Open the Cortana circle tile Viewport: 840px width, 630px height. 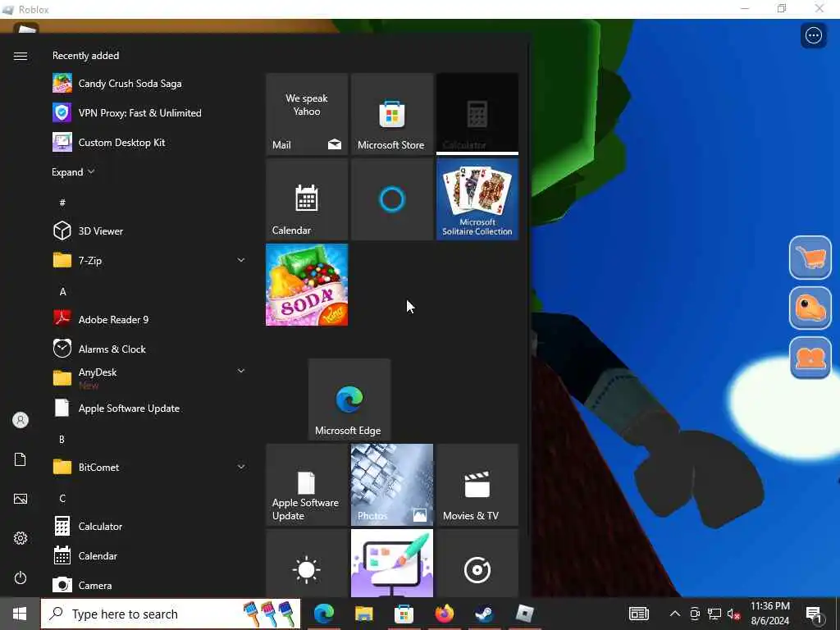392,199
